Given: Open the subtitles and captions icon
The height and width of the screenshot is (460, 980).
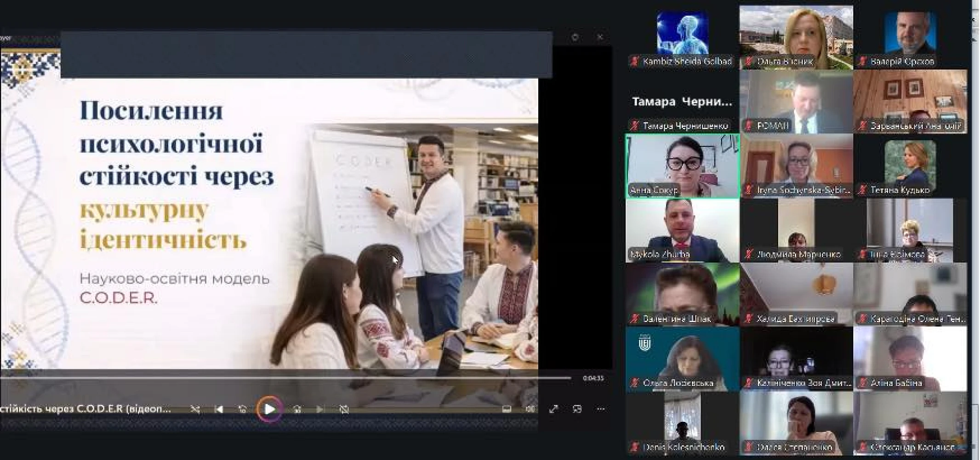Looking at the screenshot, I should tap(507, 409).
